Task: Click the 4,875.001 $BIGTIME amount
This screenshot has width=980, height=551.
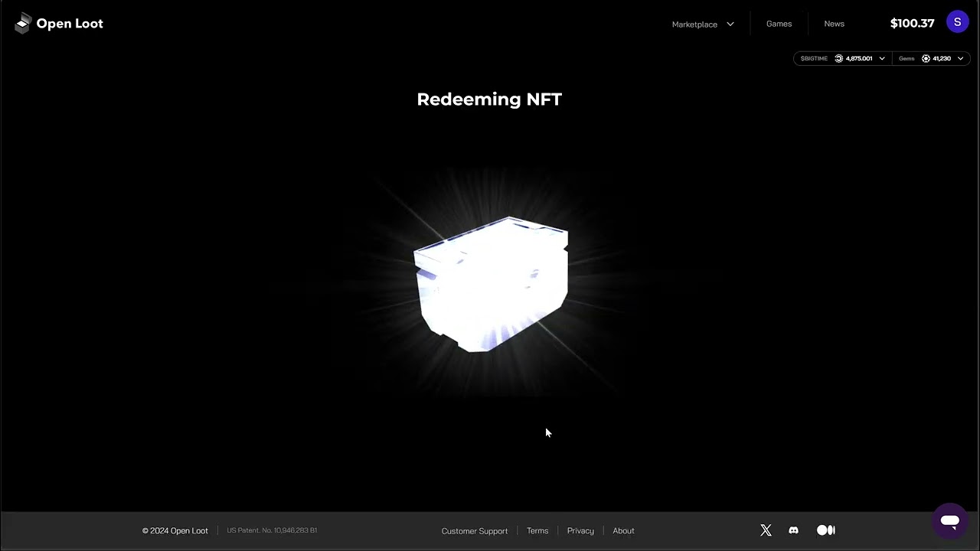Action: pos(859,58)
